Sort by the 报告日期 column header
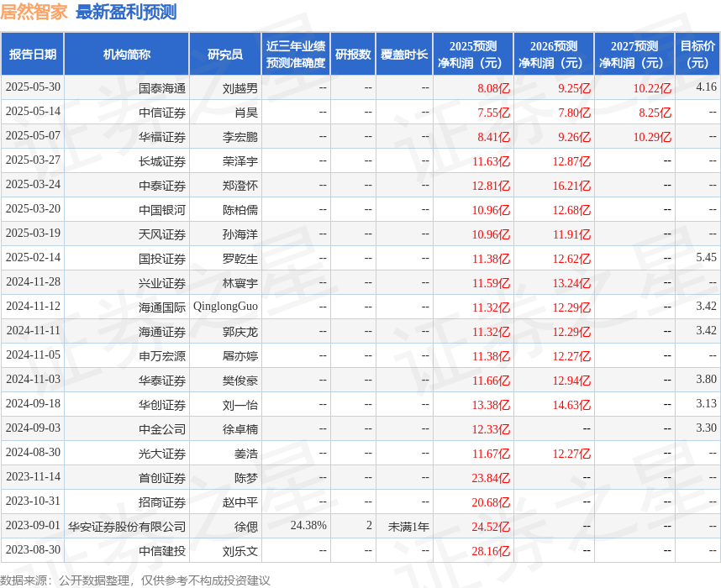Screen dimensions: 721x588 [35, 53]
